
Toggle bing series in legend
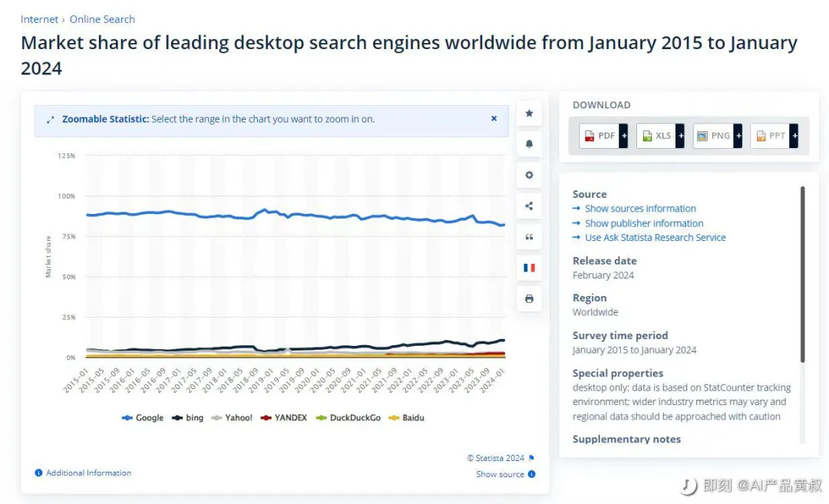pos(188,417)
